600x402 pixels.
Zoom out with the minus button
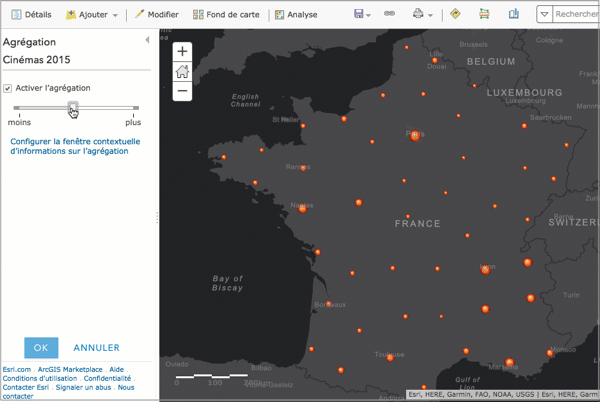point(182,91)
